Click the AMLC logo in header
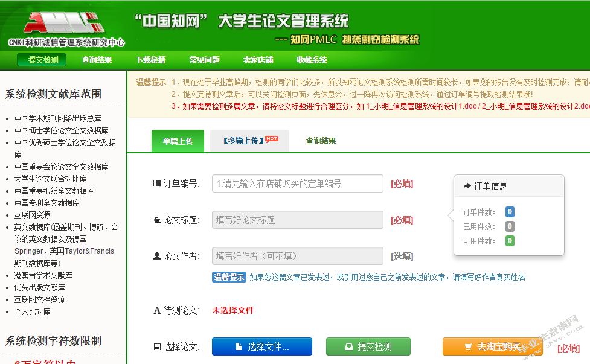Screen dimensions: 590x364 pyautogui.click(x=64, y=24)
